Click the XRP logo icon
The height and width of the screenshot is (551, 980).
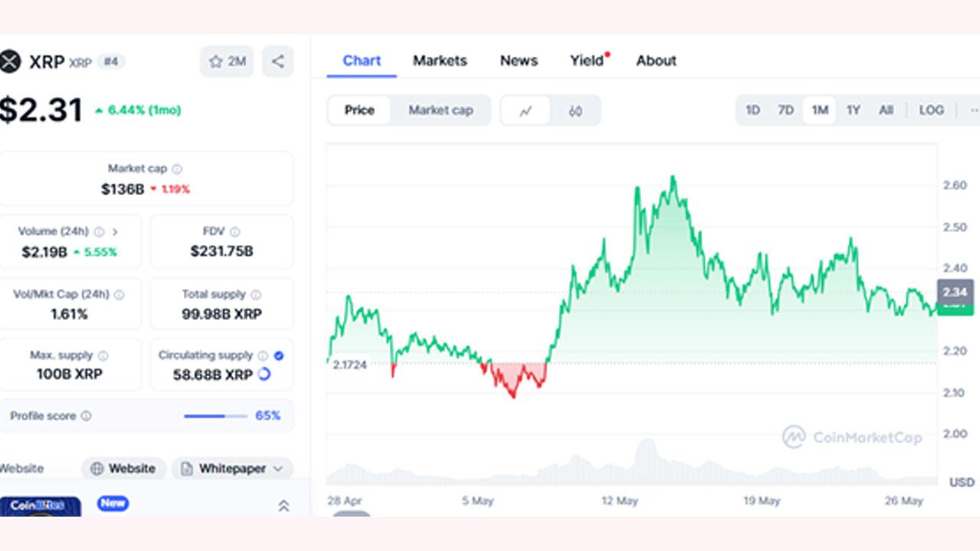coord(9,61)
